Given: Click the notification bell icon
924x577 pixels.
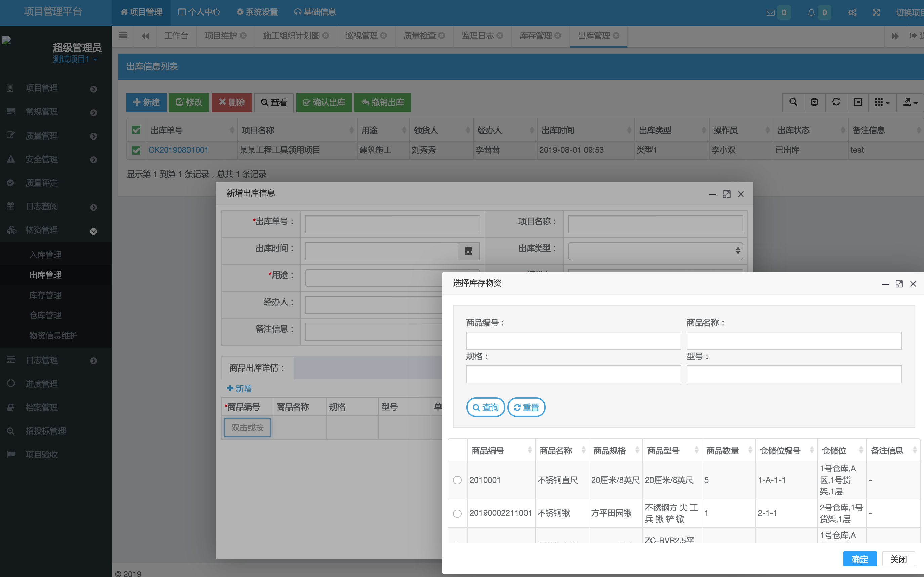Looking at the screenshot, I should [811, 12].
